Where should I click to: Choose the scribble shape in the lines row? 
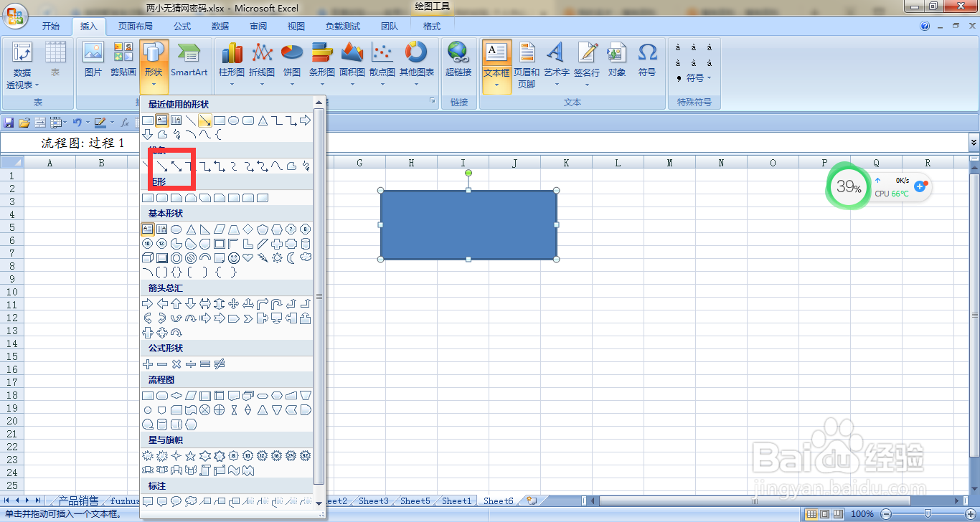pos(306,167)
